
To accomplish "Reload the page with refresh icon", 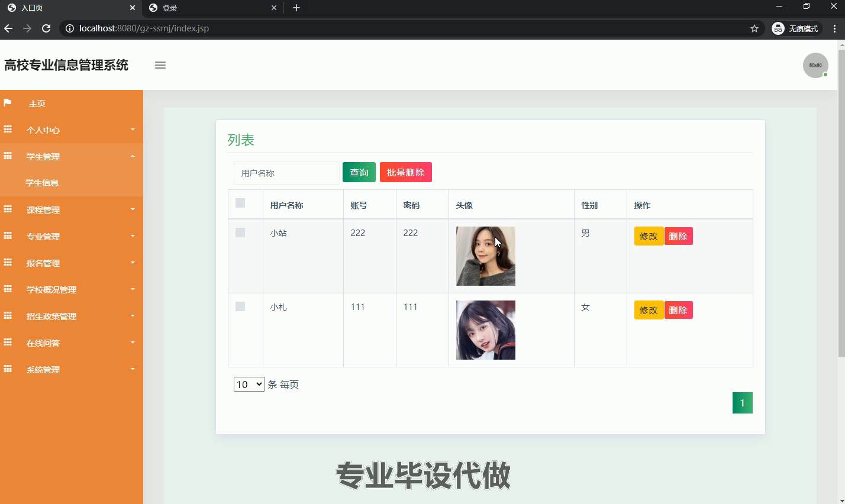I will 46,28.
